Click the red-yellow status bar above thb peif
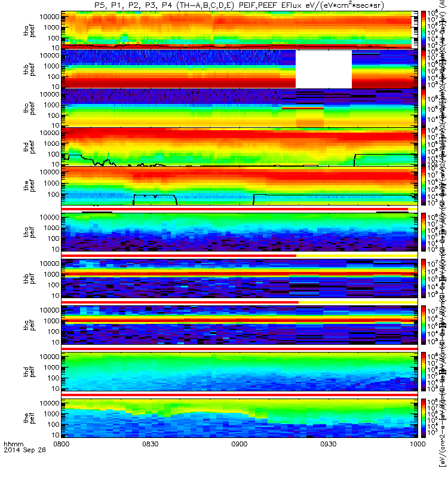The width and height of the screenshot is (448, 478). pyautogui.click(x=240, y=256)
